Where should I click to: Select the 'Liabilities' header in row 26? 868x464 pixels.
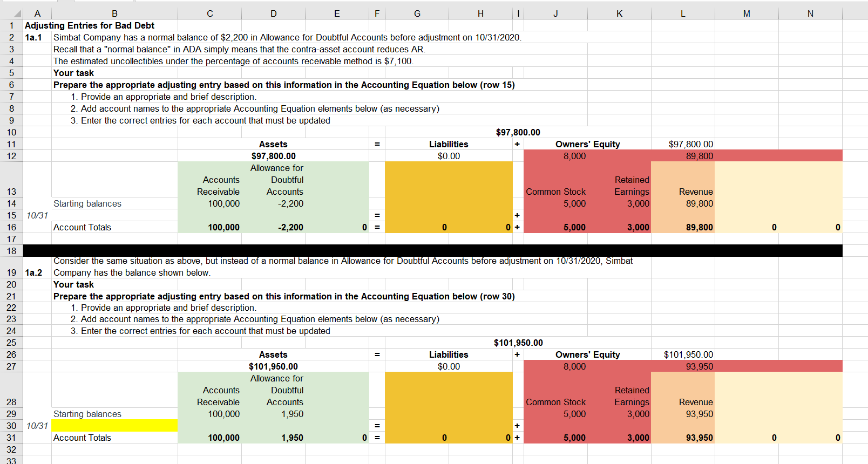[449, 354]
